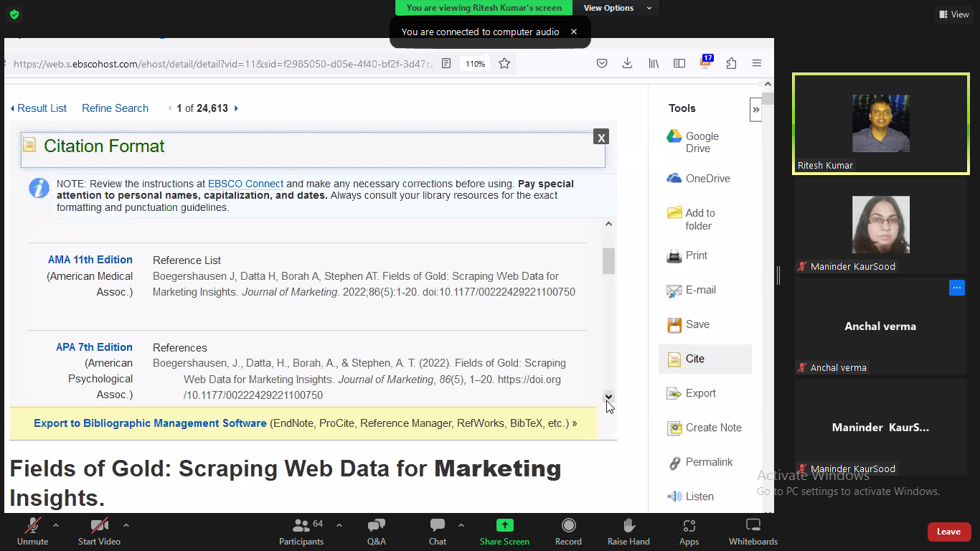
Task: Click the OneDrive save icon
Action: tap(674, 179)
